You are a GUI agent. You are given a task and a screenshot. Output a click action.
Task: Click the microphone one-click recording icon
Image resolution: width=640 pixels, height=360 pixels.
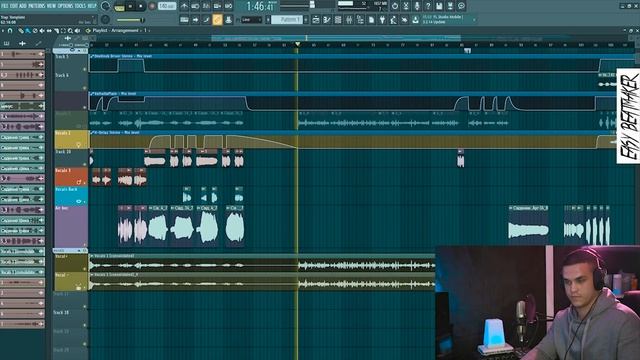(x=417, y=6)
